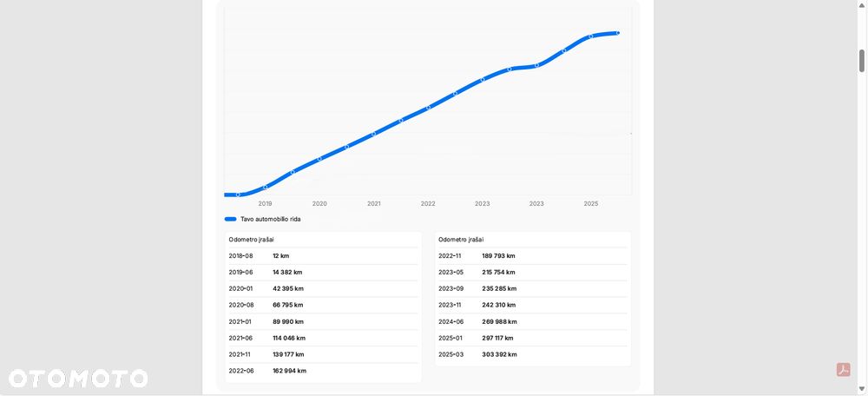This screenshot has width=868, height=396.
Task: Click the red PDF document icon
Action: point(843,369)
